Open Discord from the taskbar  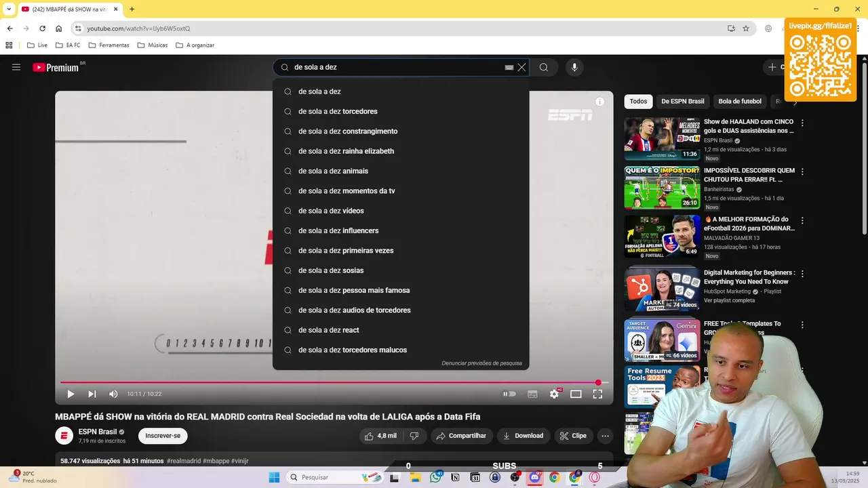coord(534,477)
